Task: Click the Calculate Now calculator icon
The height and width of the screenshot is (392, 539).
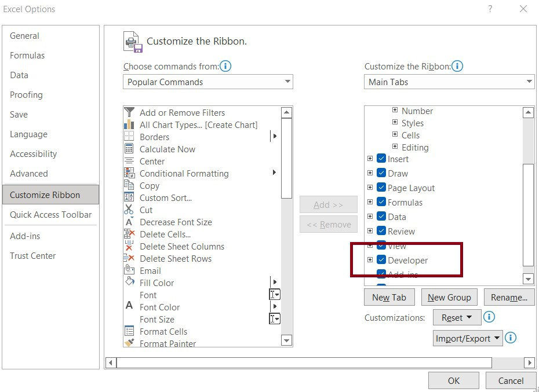Action: [x=129, y=149]
